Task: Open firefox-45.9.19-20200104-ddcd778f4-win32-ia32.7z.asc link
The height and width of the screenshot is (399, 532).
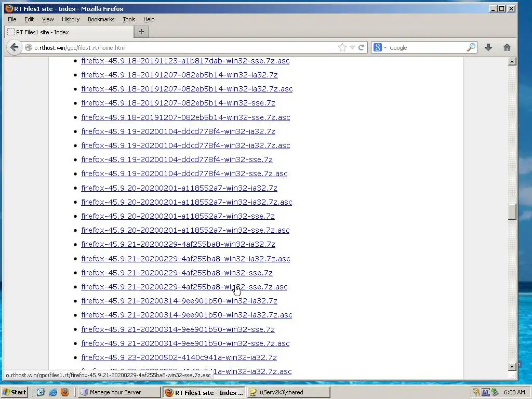Action: (x=185, y=145)
